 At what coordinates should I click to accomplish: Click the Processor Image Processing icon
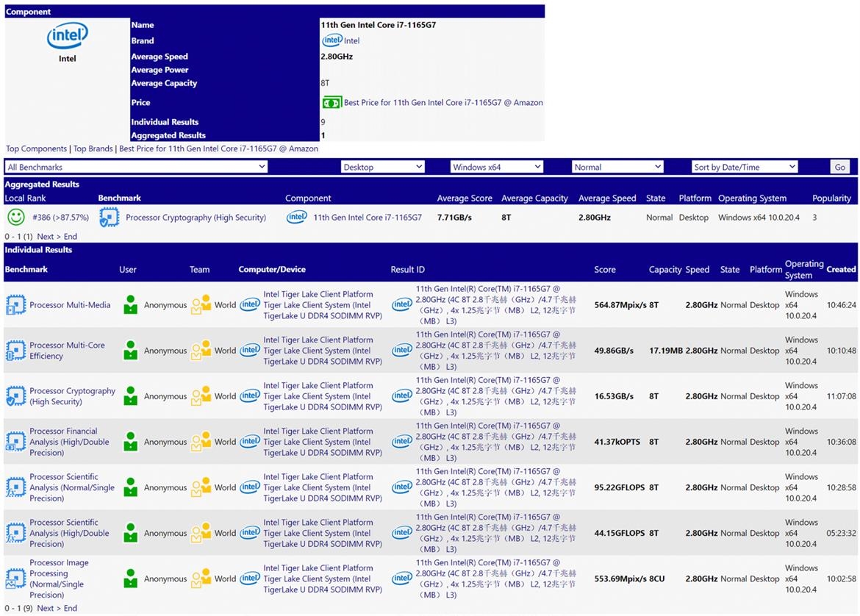pyautogui.click(x=15, y=579)
